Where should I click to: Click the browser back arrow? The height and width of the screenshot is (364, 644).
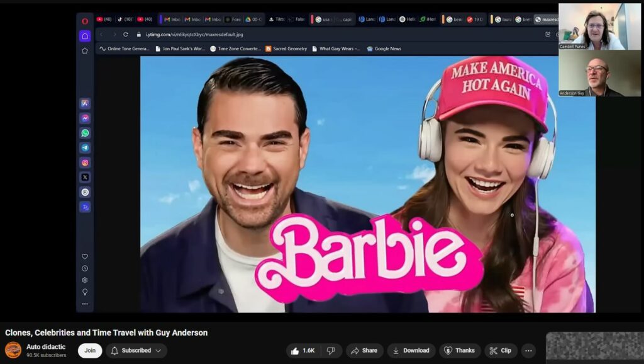102,35
